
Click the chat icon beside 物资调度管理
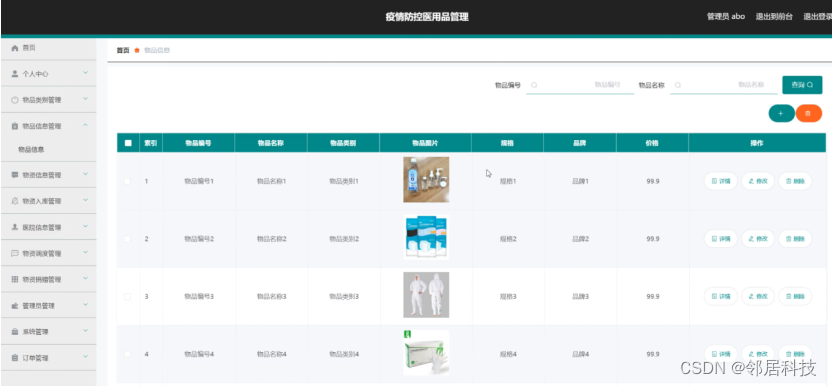[15, 253]
